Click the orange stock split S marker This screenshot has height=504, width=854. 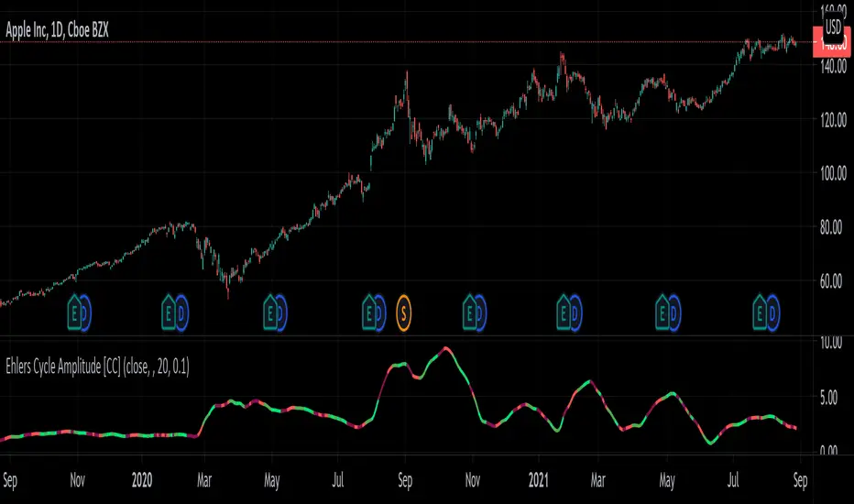(403, 312)
